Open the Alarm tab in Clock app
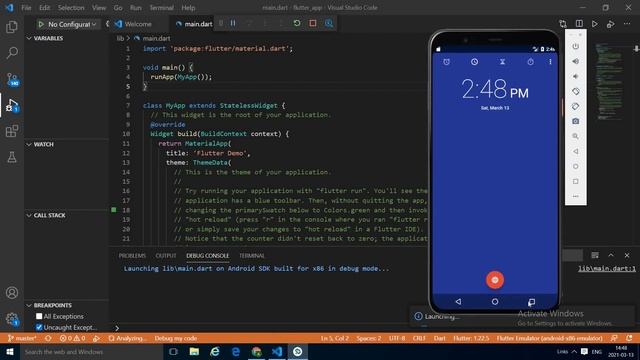This screenshot has width=640, height=360. 447,62
